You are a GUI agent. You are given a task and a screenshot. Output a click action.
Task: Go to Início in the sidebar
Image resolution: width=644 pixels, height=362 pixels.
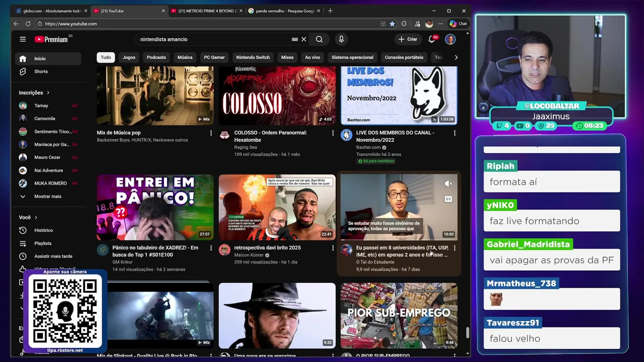click(x=48, y=59)
